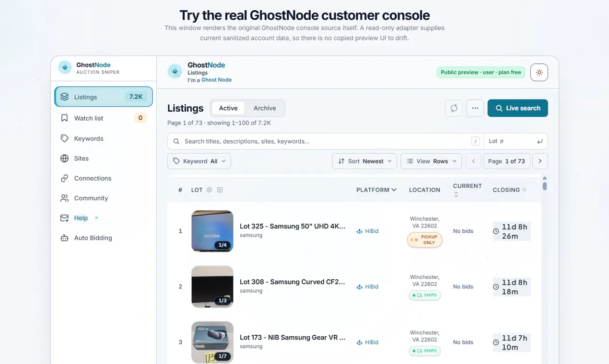Sort by the CURRENT column
Viewport: 609px width, 364px height.
tap(467, 190)
